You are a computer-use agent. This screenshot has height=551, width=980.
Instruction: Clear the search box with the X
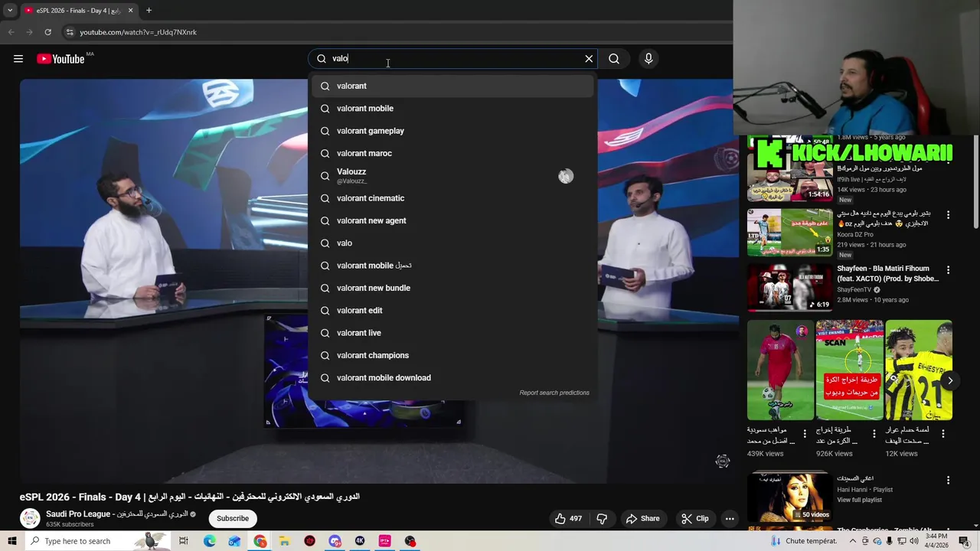[589, 59]
